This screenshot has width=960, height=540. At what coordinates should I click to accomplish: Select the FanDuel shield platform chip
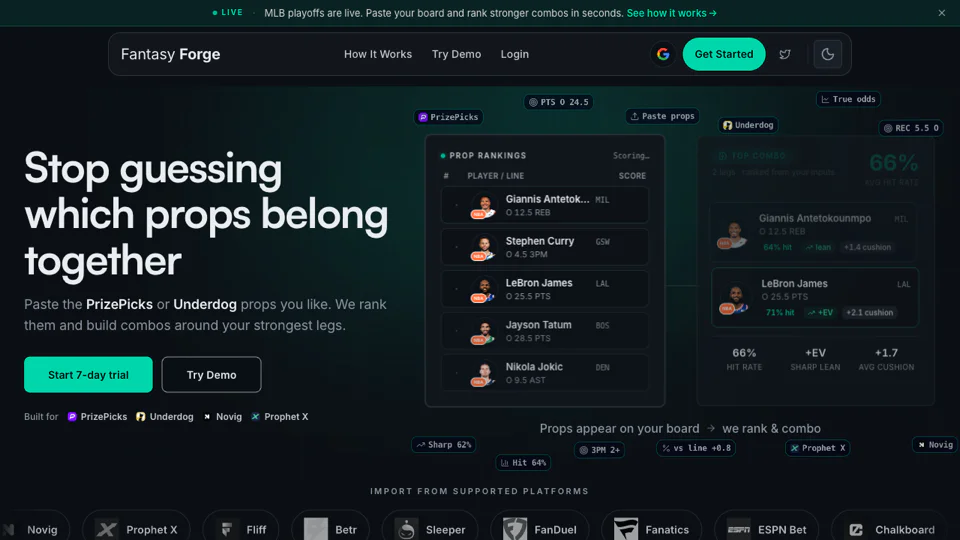(x=540, y=529)
